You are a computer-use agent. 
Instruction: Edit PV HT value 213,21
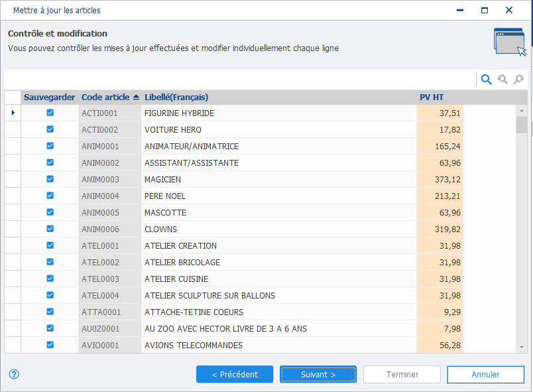[440, 196]
